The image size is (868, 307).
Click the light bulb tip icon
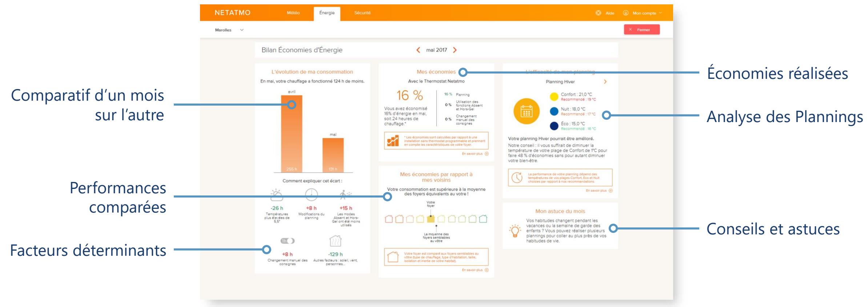pyautogui.click(x=515, y=231)
